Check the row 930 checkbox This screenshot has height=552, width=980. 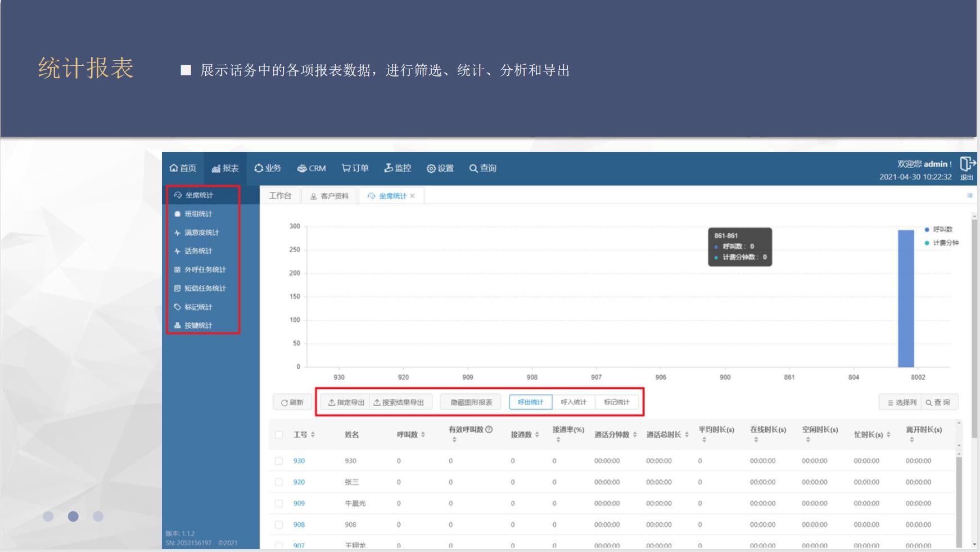279,461
